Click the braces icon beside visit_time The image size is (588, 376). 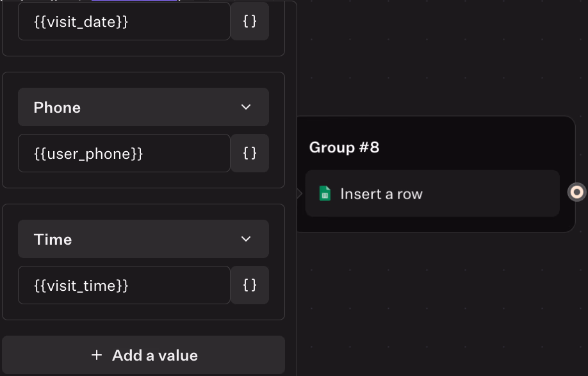(250, 285)
